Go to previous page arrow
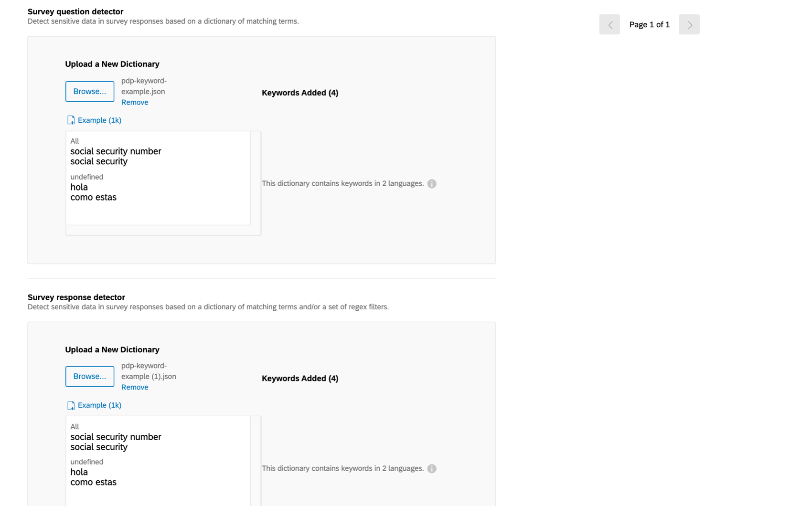Screen dimensions: 812x506 click(x=609, y=24)
